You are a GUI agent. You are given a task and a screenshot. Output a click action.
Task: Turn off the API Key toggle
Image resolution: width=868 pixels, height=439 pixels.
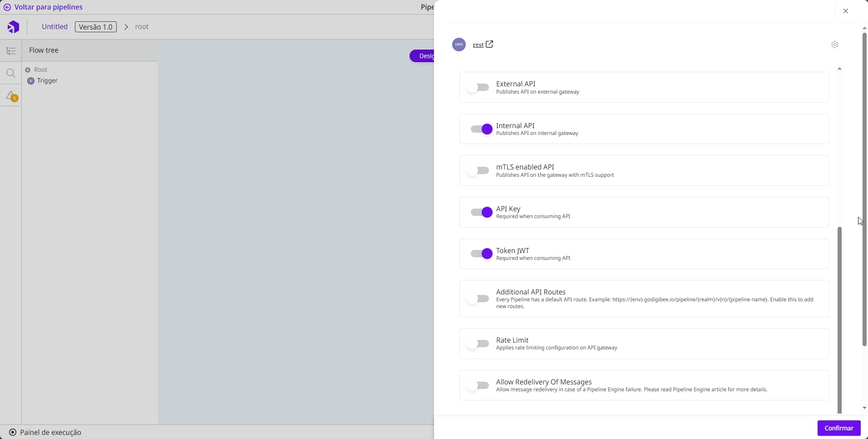(481, 212)
